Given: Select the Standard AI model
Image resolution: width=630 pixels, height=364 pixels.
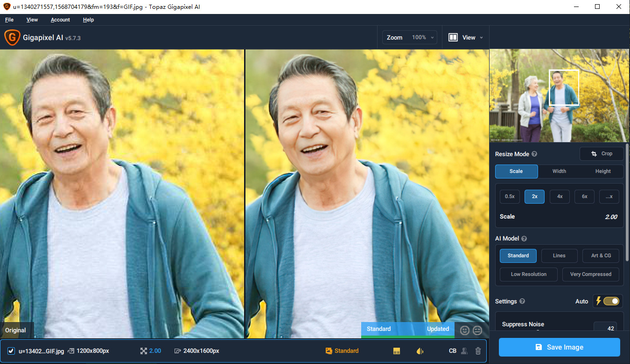Looking at the screenshot, I should pyautogui.click(x=518, y=256).
